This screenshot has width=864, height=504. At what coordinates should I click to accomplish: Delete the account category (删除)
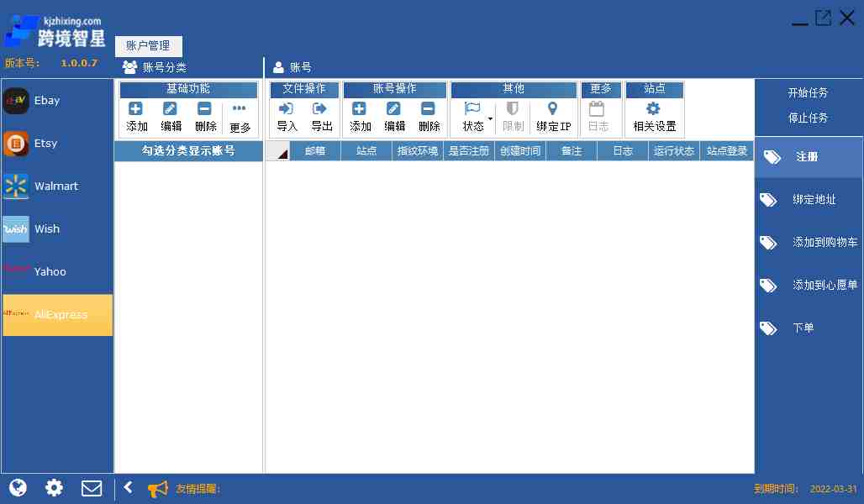click(x=206, y=117)
